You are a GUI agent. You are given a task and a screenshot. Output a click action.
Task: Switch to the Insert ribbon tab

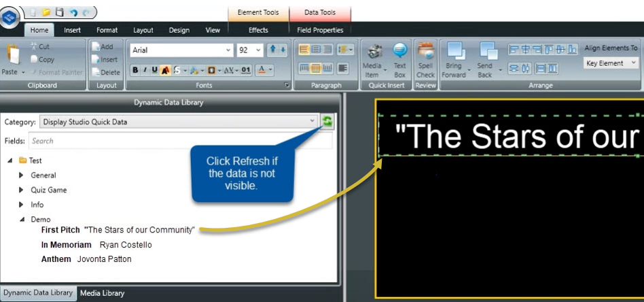[72, 30]
